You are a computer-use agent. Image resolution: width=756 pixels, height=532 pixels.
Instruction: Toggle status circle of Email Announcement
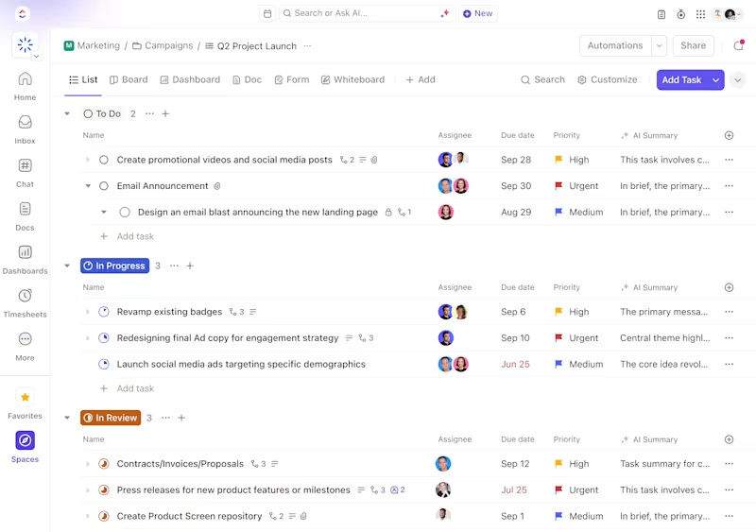104,186
